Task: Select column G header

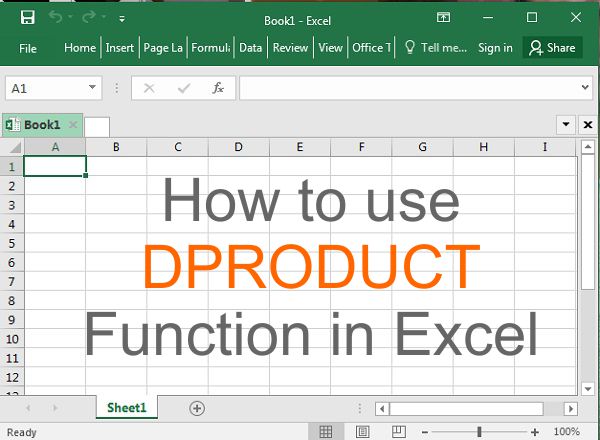Action: [422, 147]
